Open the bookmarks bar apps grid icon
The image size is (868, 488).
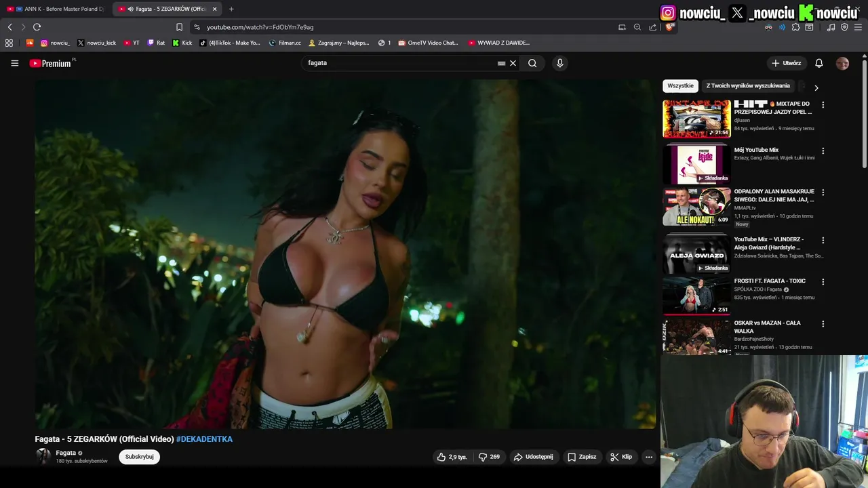tap(9, 43)
